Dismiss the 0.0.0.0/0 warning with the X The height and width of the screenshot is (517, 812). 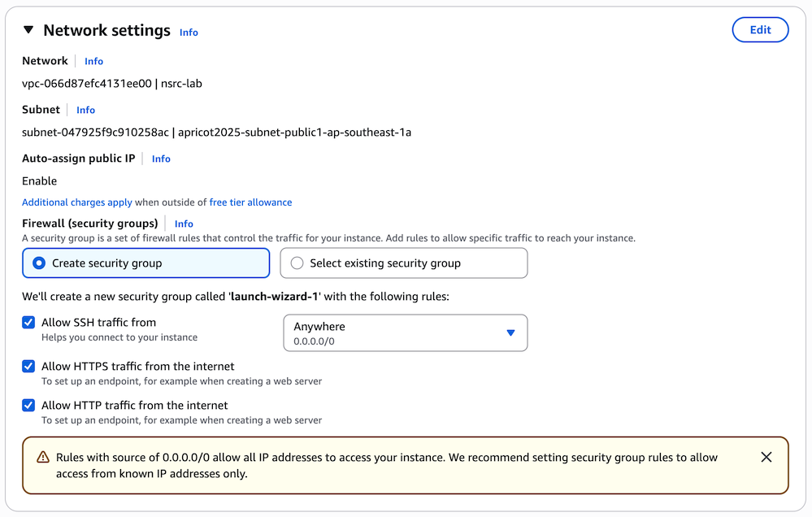coord(766,458)
